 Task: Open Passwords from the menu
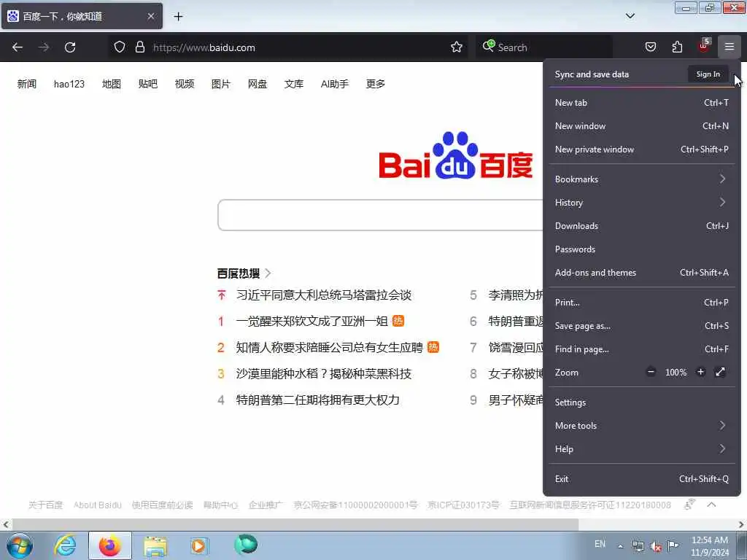pos(642,249)
